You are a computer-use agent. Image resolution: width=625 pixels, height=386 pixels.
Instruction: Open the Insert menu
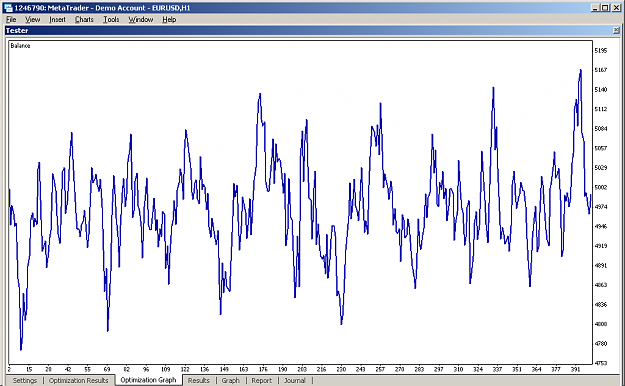click(x=57, y=19)
